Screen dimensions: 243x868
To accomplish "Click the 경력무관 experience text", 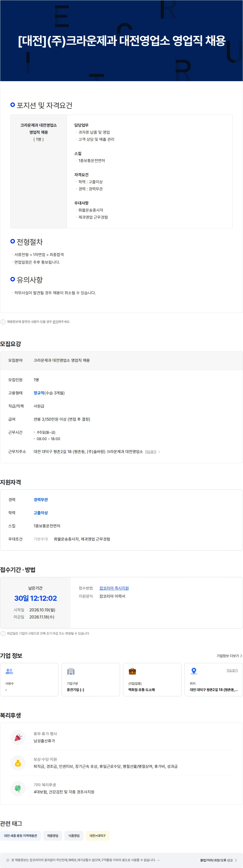I will point(41,500).
